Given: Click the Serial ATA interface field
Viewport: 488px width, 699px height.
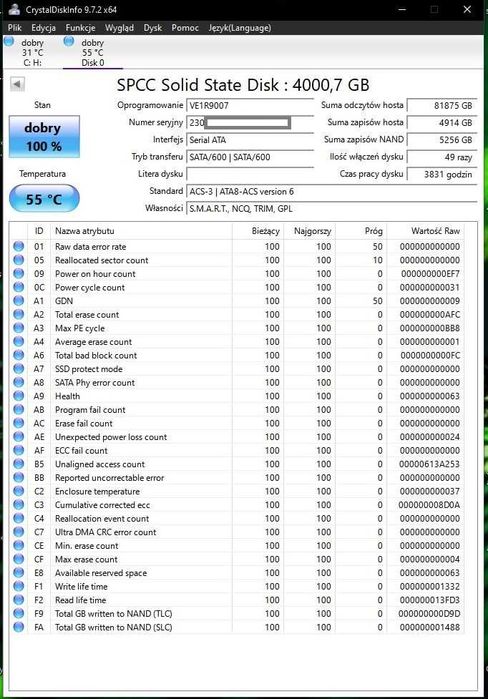Looking at the screenshot, I should click(x=250, y=140).
